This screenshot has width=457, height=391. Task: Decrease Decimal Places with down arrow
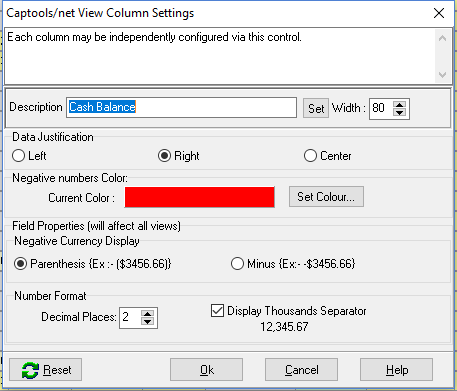point(147,321)
